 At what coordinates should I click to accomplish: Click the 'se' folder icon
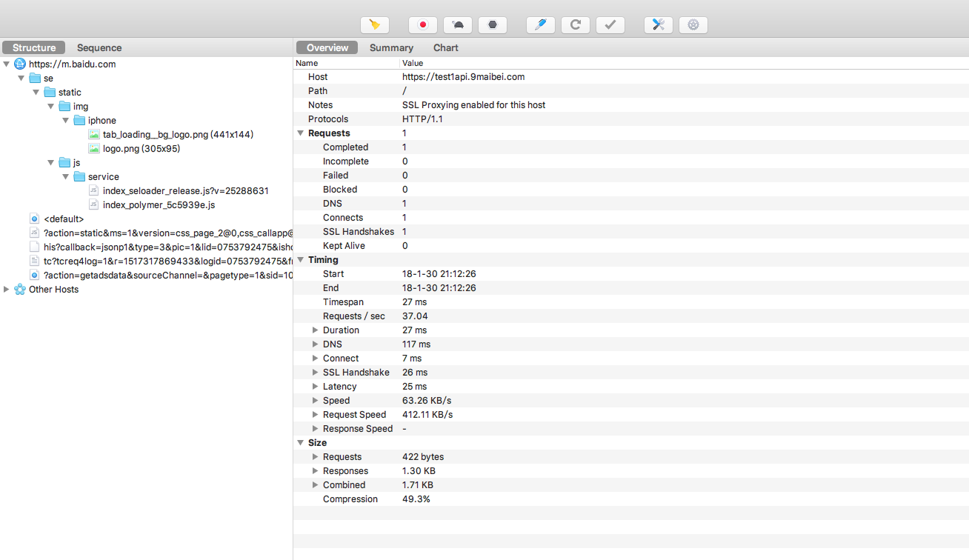click(x=35, y=78)
